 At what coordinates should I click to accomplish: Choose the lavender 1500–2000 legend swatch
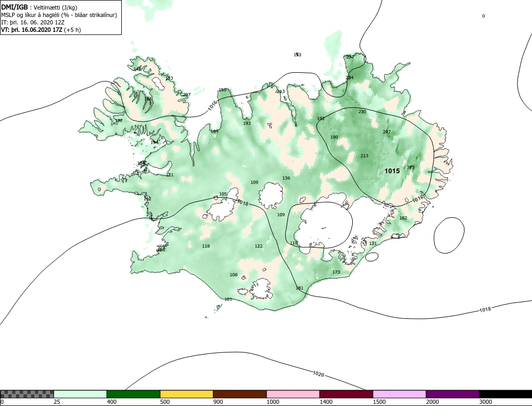point(400,394)
